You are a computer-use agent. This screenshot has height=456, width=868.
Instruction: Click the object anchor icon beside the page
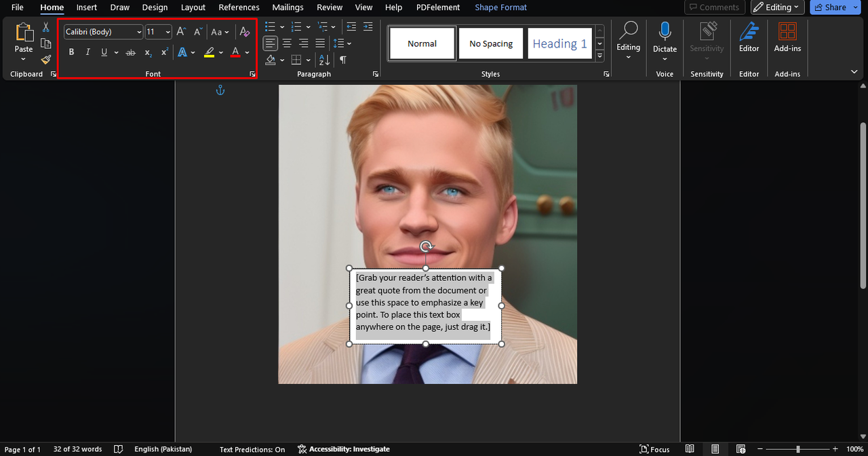[220, 90]
